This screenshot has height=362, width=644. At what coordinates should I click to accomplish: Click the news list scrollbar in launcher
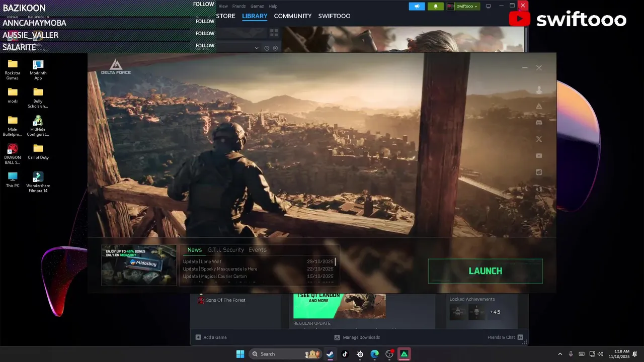point(336,262)
